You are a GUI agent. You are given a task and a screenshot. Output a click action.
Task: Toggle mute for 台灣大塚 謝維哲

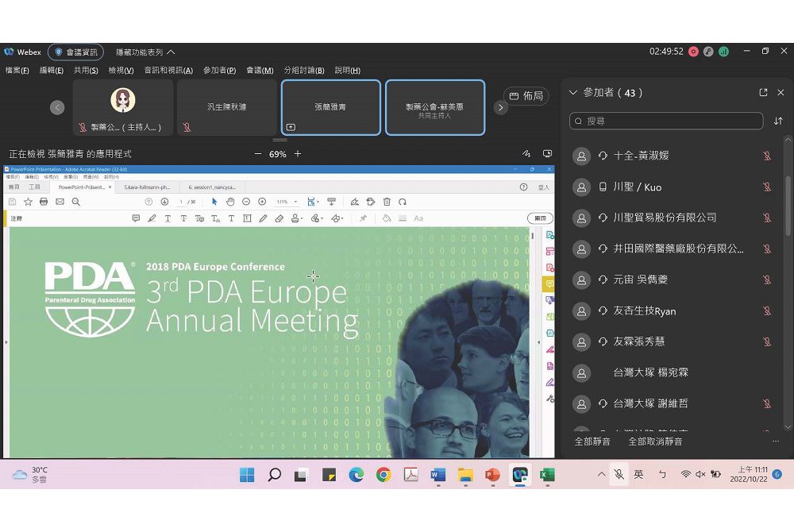tap(767, 404)
